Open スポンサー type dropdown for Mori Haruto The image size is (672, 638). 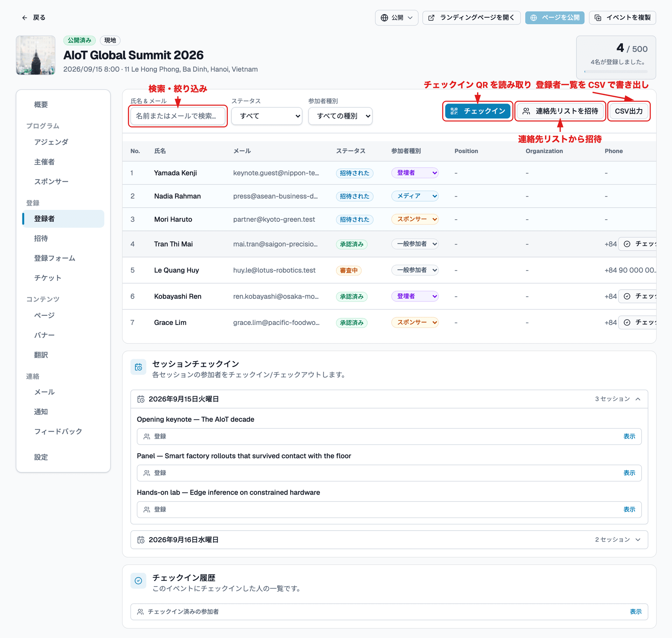pyautogui.click(x=415, y=219)
